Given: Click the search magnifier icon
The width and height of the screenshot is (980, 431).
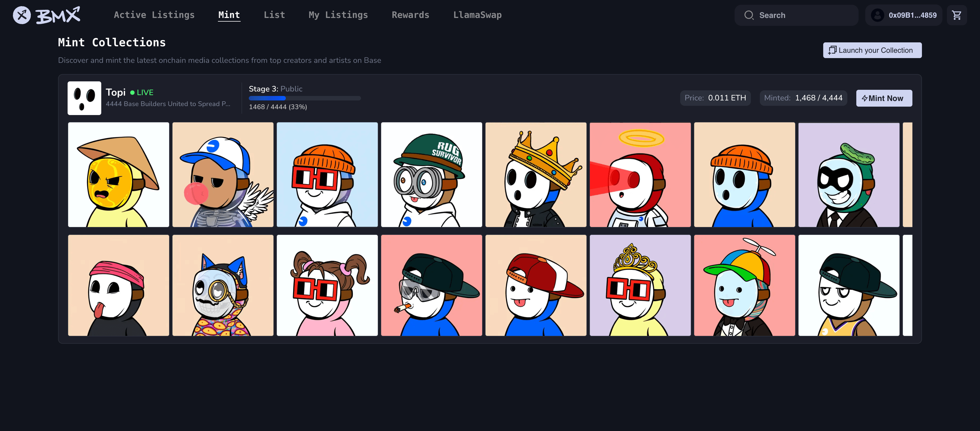Looking at the screenshot, I should point(749,15).
